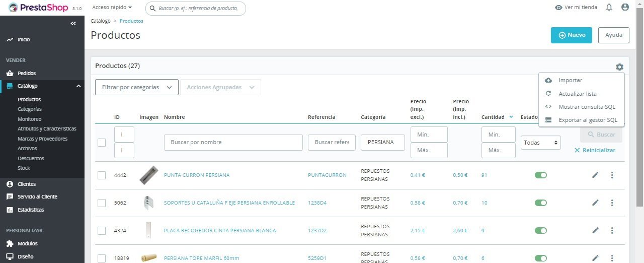Open more actions for PERSIANA TOPE MARFIL
Screen dimensions: 644x263
612,258
